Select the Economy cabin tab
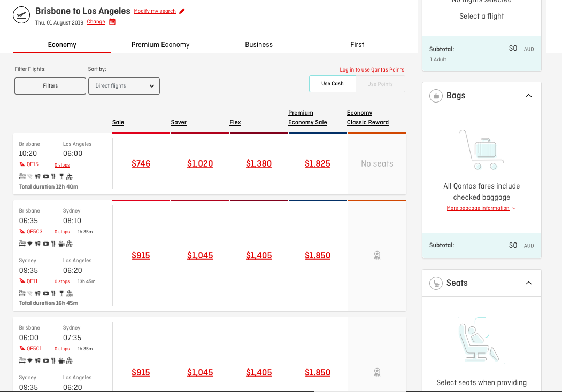This screenshot has width=562, height=392. [x=62, y=45]
